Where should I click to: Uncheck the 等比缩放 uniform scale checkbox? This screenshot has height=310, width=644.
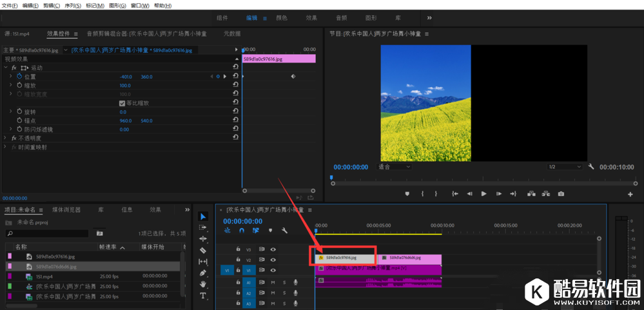pyautogui.click(x=122, y=103)
